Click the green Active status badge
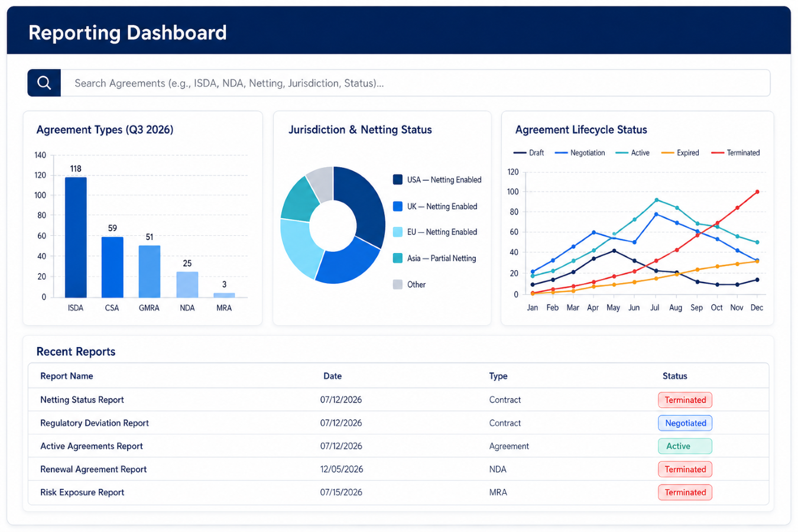 pos(685,446)
